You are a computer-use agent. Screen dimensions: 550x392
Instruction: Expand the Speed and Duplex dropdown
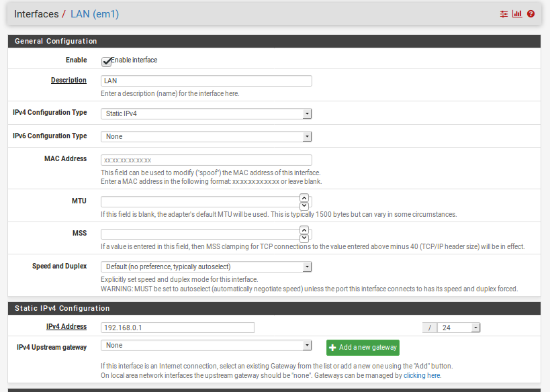point(206,266)
